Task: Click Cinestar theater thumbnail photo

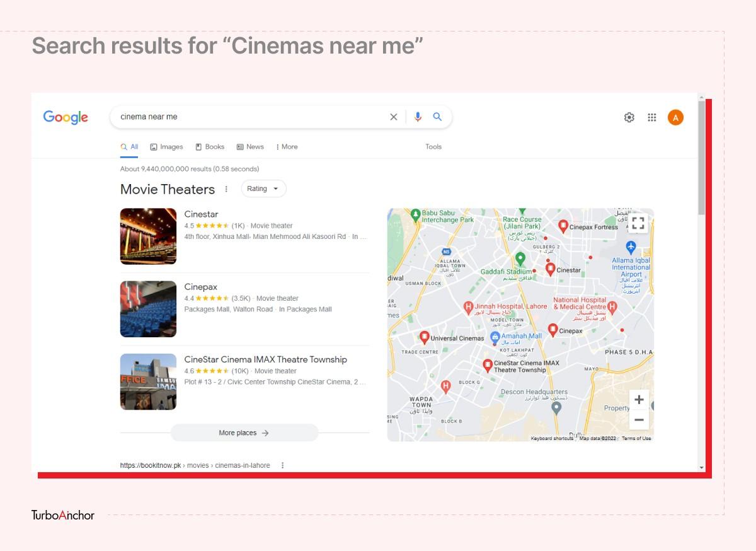Action: click(148, 236)
